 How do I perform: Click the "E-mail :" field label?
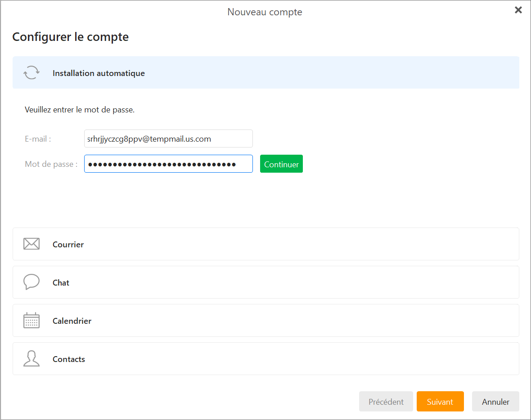38,139
